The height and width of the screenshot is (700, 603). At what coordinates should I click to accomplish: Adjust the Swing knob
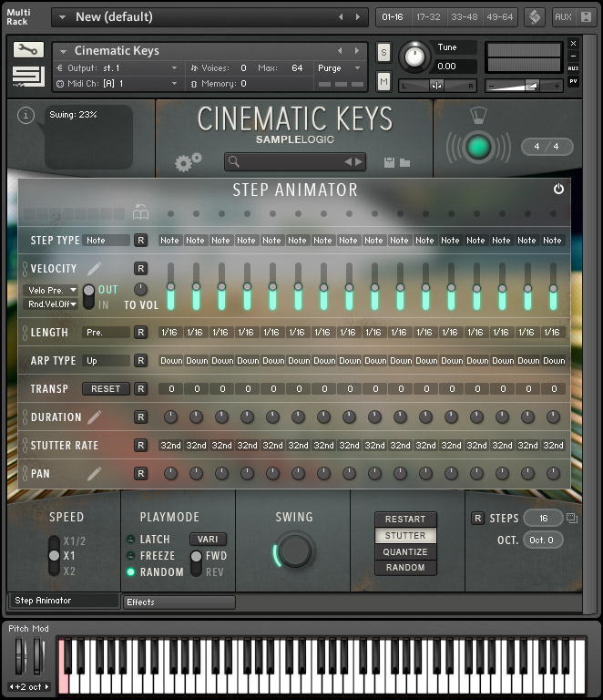pyautogui.click(x=294, y=551)
